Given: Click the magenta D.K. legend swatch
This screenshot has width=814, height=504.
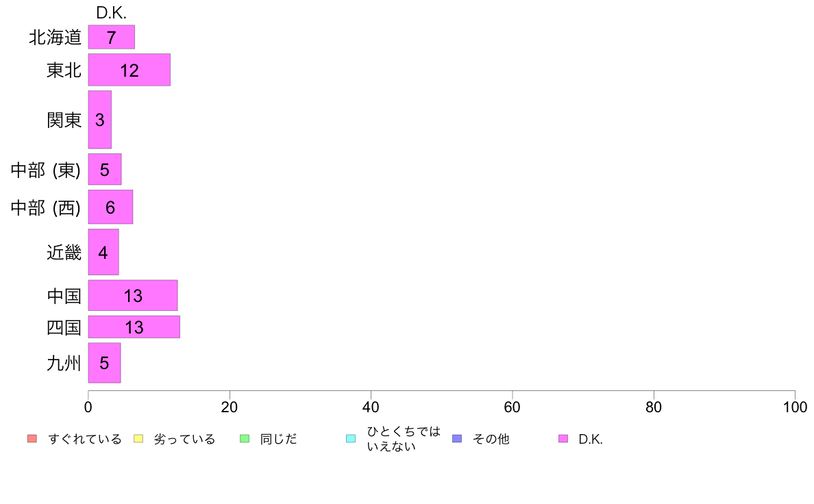Looking at the screenshot, I should [x=563, y=438].
